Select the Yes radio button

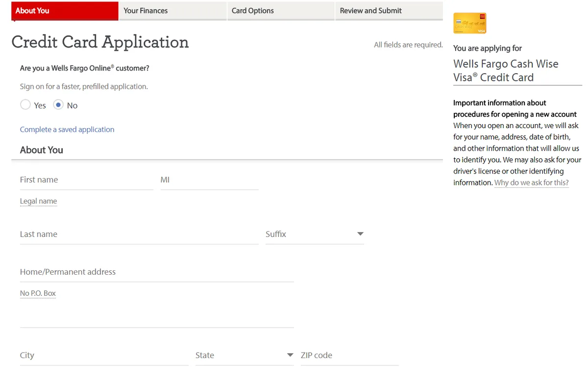[x=25, y=105]
